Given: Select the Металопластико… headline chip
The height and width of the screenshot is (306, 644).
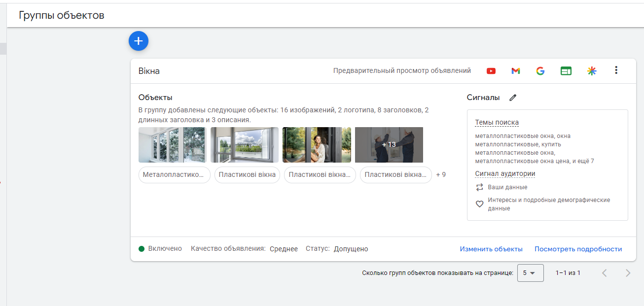Looking at the screenshot, I should 174,175.
